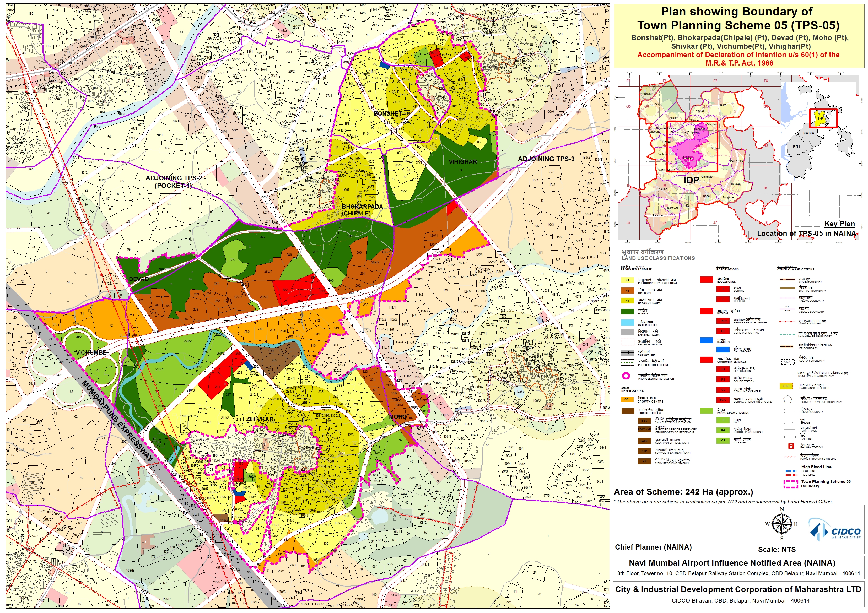Screen dimensions: 868x613
Task: Click the ADJOINING TPS-3 map label
Action: [546, 159]
